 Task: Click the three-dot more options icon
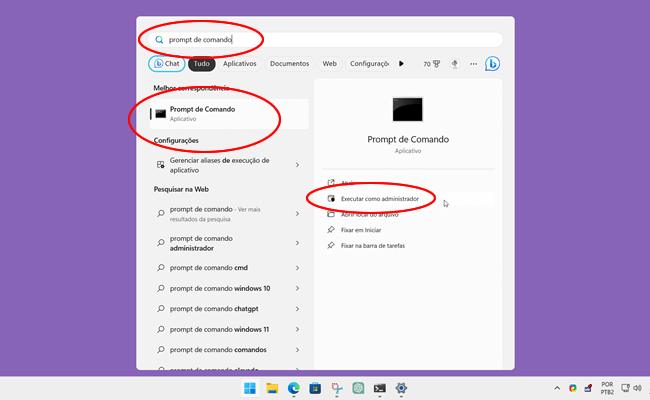(473, 64)
